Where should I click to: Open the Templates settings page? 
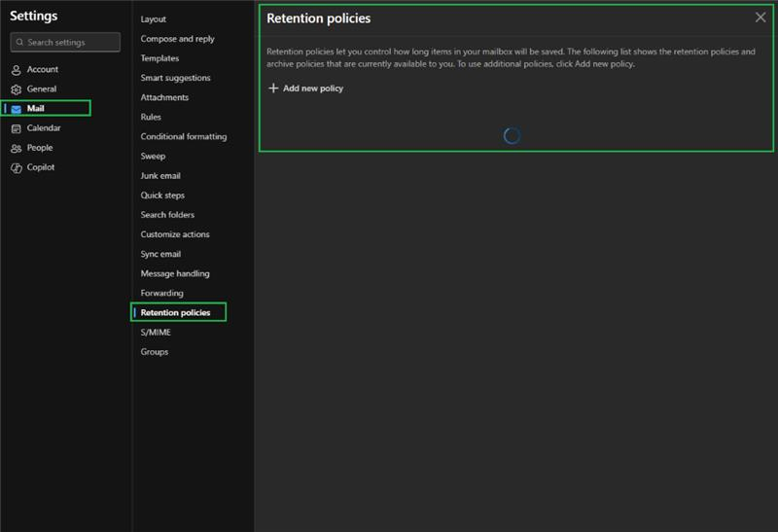click(x=159, y=58)
